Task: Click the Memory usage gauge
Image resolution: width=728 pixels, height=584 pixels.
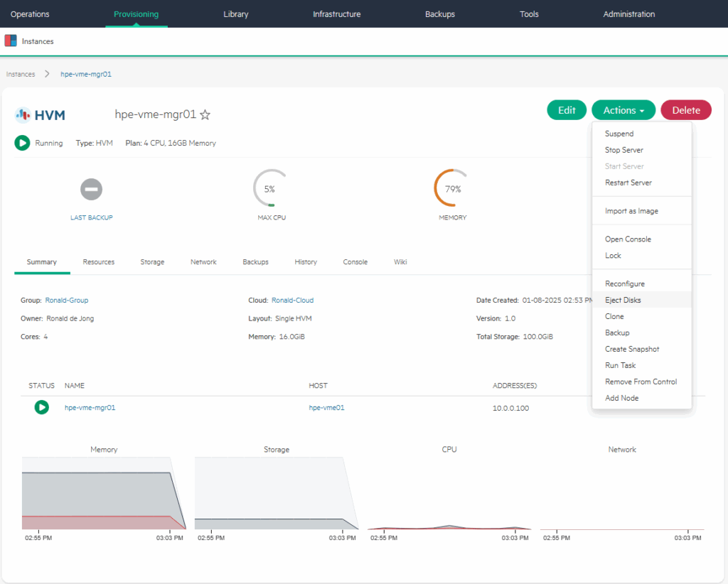Action: 452,189
